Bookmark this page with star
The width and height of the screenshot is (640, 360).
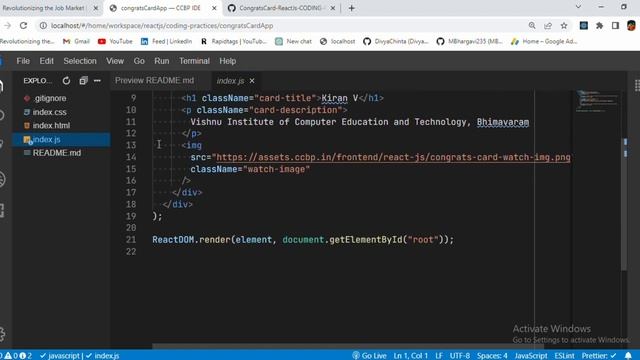point(564,25)
